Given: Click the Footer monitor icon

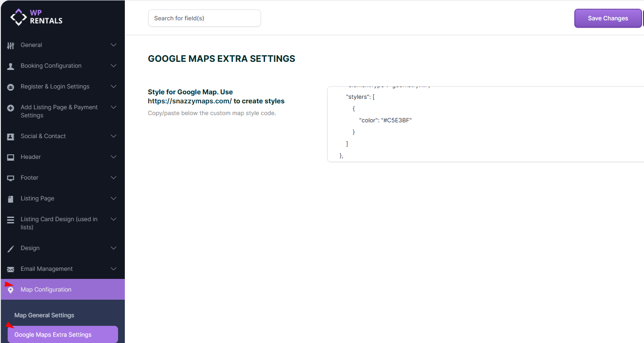Looking at the screenshot, I should [x=11, y=178].
